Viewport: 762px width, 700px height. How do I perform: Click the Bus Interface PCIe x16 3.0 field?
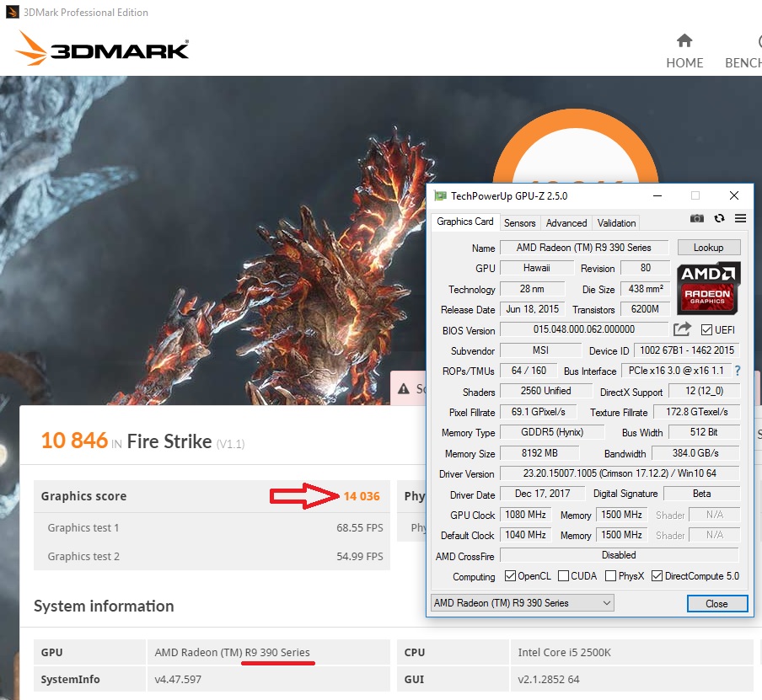(x=676, y=371)
